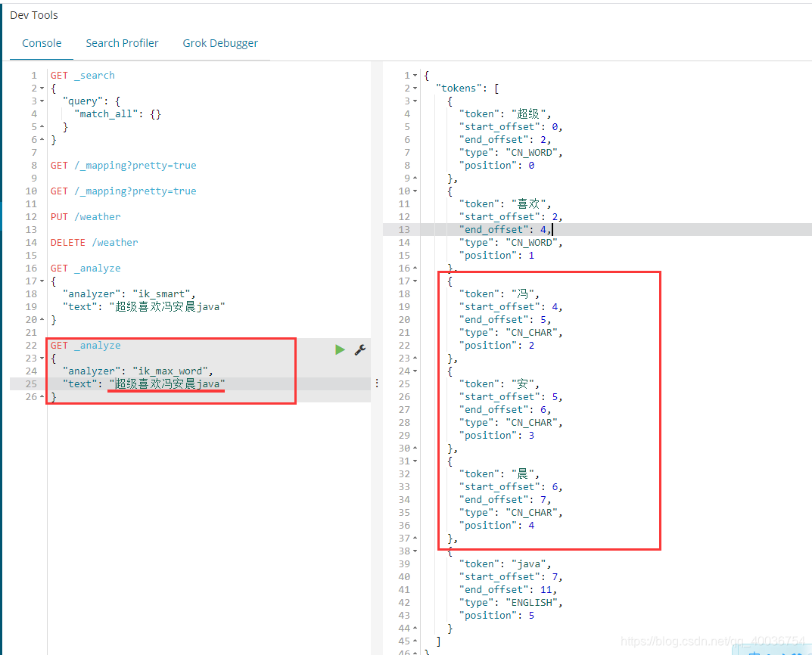
Task: Click the "match_all": {} line in editor
Action: 117,114
